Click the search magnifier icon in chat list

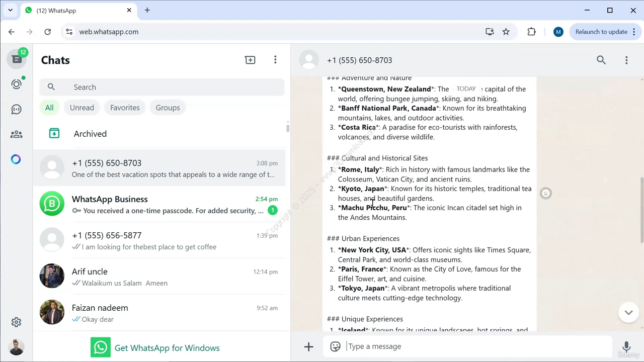51,87
